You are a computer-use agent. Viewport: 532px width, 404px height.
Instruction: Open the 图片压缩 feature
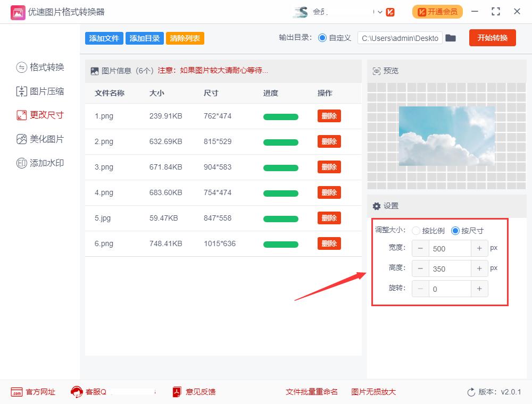(x=40, y=91)
